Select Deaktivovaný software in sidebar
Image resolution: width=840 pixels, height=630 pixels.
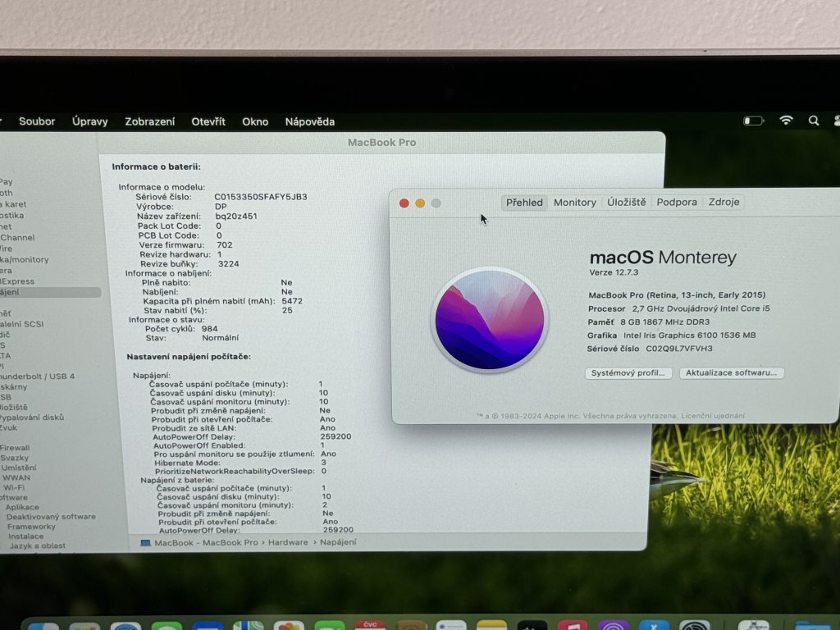pos(51,517)
